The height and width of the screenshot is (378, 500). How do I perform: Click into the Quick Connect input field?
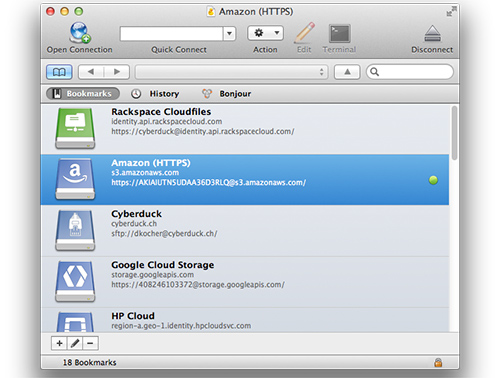[x=171, y=33]
